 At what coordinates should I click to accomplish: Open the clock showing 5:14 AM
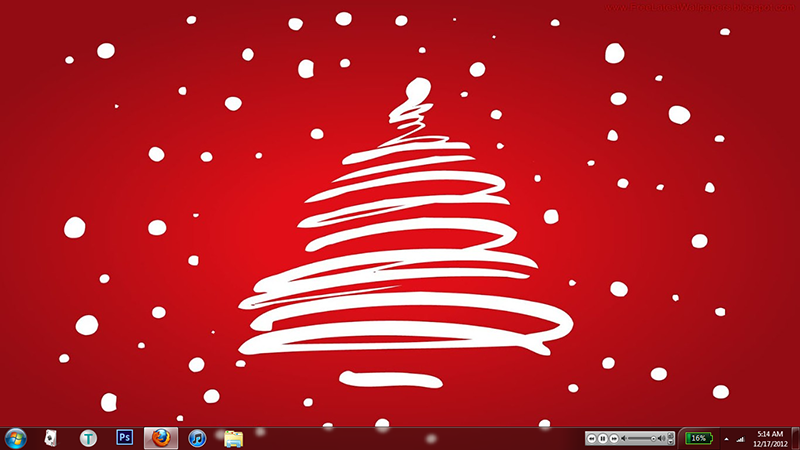click(x=770, y=438)
